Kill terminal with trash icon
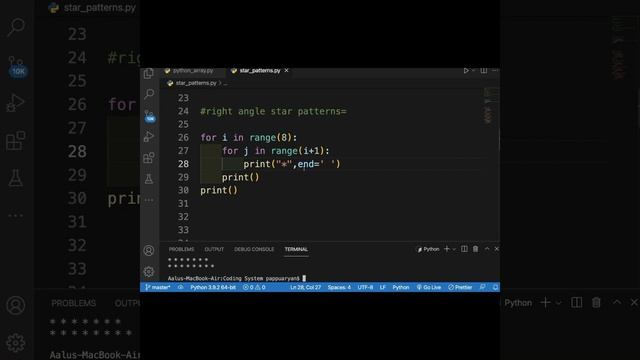640x360 pixels. point(476,249)
